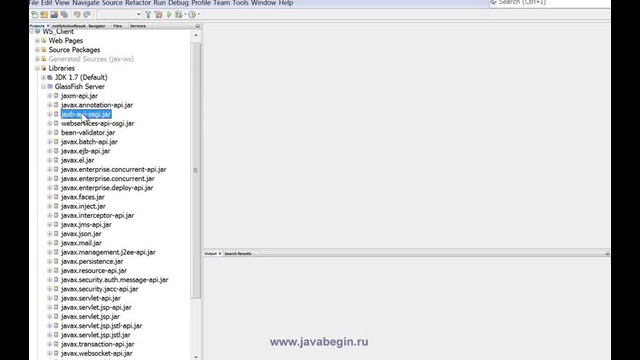The width and height of the screenshot is (640, 360).
Task: Click the Web Pages folder icon
Action: pyautogui.click(x=44, y=41)
